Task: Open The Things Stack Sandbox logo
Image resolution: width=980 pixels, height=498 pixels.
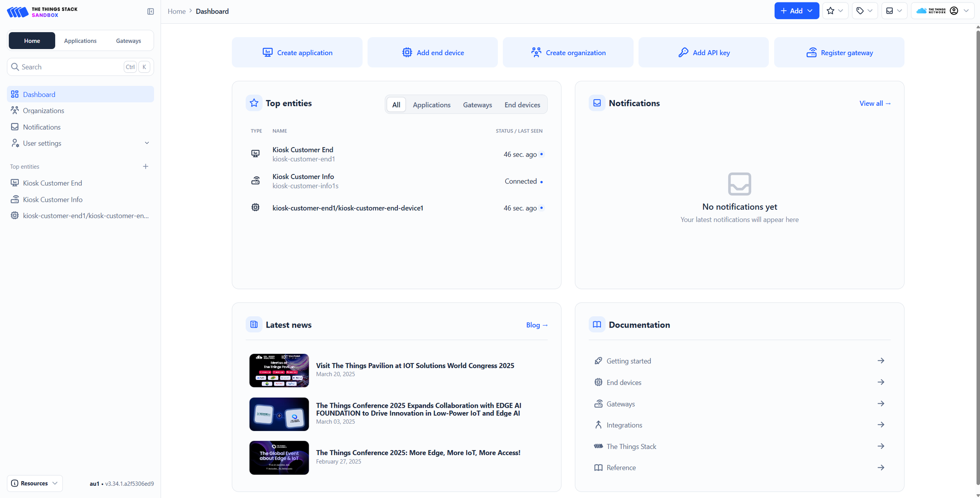Action: (42, 12)
